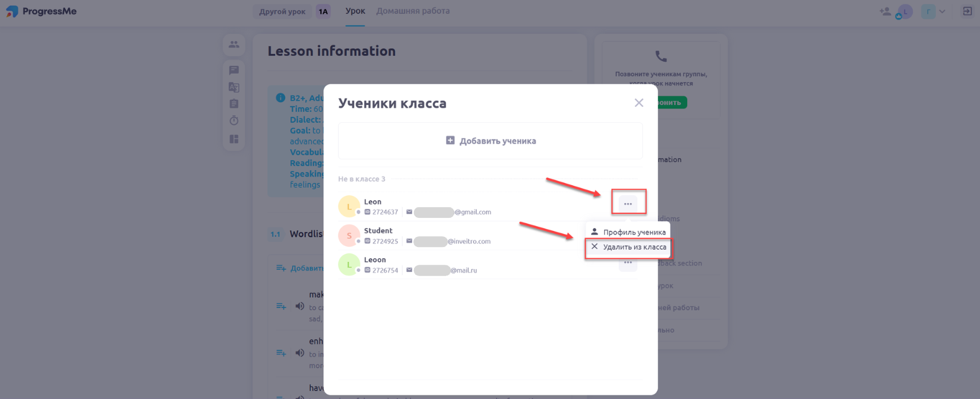This screenshot has height=399, width=980.
Task: Click the "Добавить ученика" button
Action: click(491, 141)
